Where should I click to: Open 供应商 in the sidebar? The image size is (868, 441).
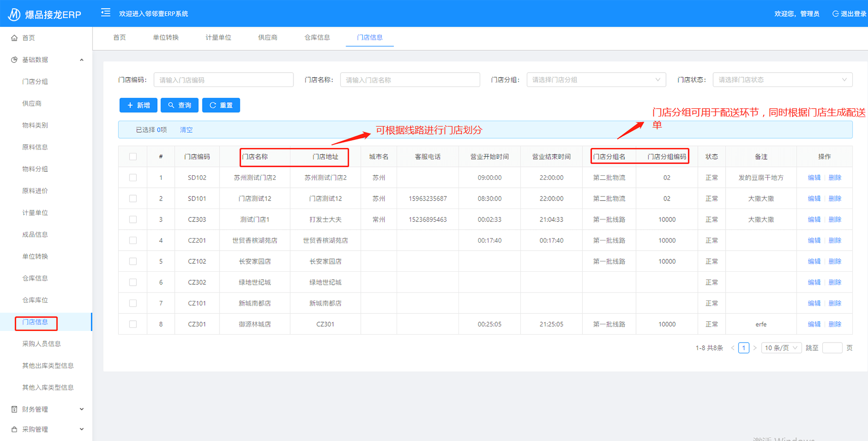click(x=32, y=104)
